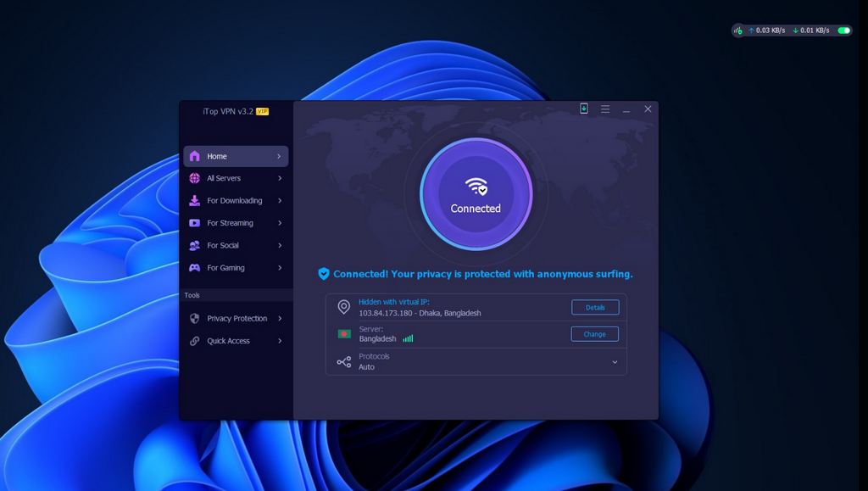Click the Privacy Protection shield icon
The height and width of the screenshot is (491, 868).
194,318
